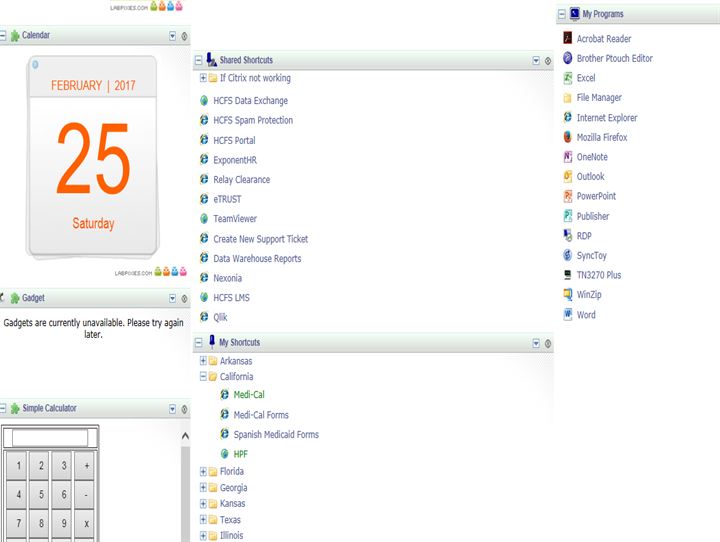720x542 pixels.
Task: Open the Outlook program icon
Action: [x=568, y=177]
